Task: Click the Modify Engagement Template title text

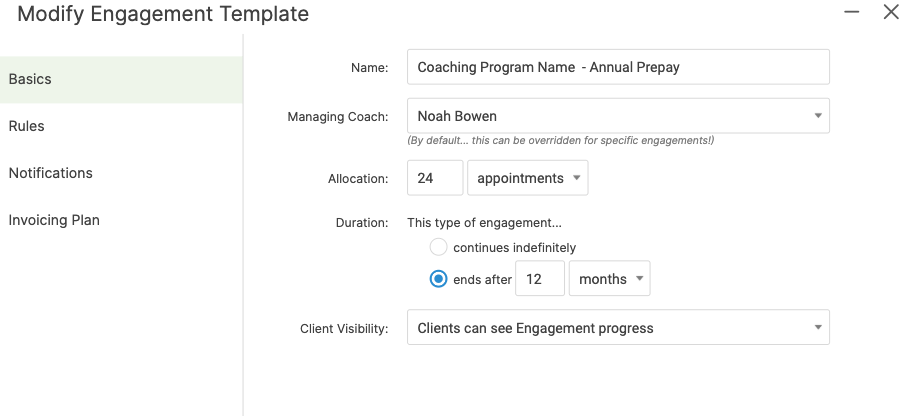Action: tap(163, 14)
